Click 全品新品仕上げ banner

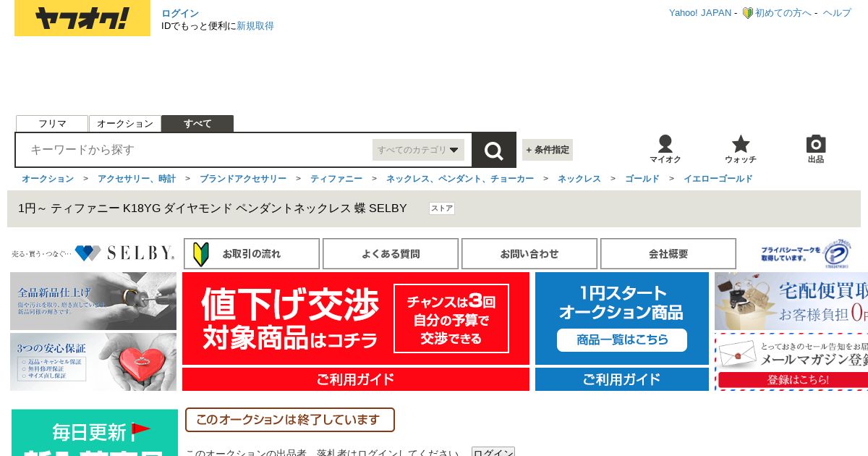pos(93,301)
